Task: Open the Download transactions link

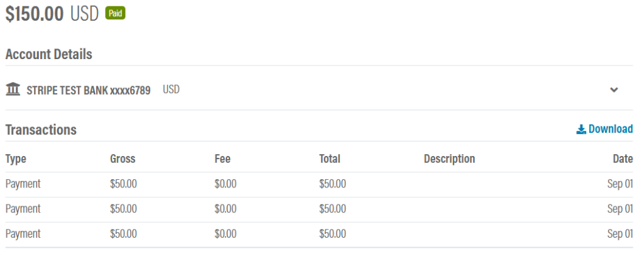Action: (604, 129)
